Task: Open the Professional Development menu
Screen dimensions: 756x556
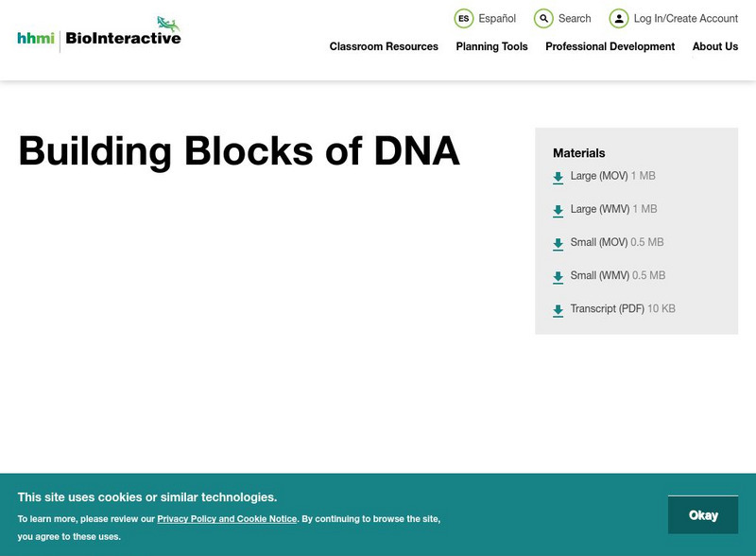Action: coord(610,46)
